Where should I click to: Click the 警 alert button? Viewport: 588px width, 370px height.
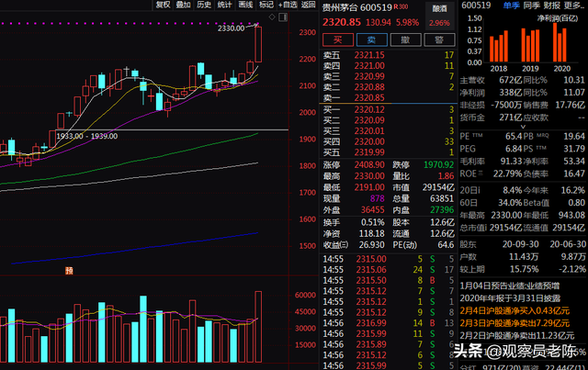click(439, 39)
